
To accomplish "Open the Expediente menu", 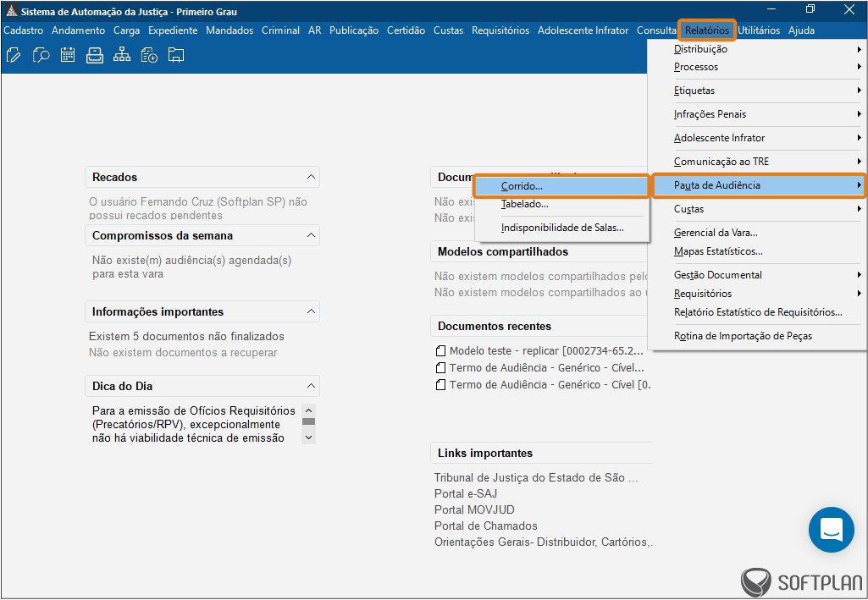I will pyautogui.click(x=173, y=30).
